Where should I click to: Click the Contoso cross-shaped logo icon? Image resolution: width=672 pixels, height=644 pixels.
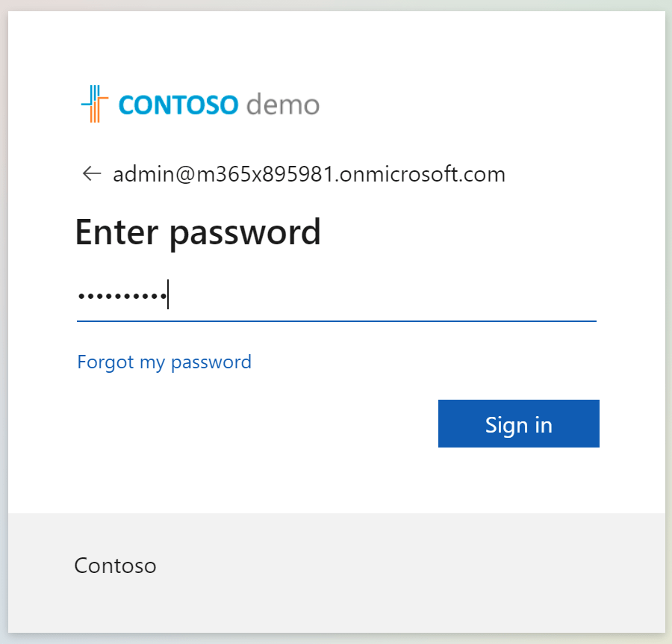point(94,104)
